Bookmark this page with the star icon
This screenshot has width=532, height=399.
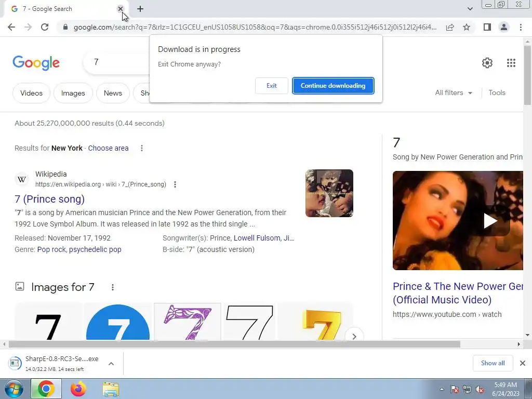click(467, 27)
